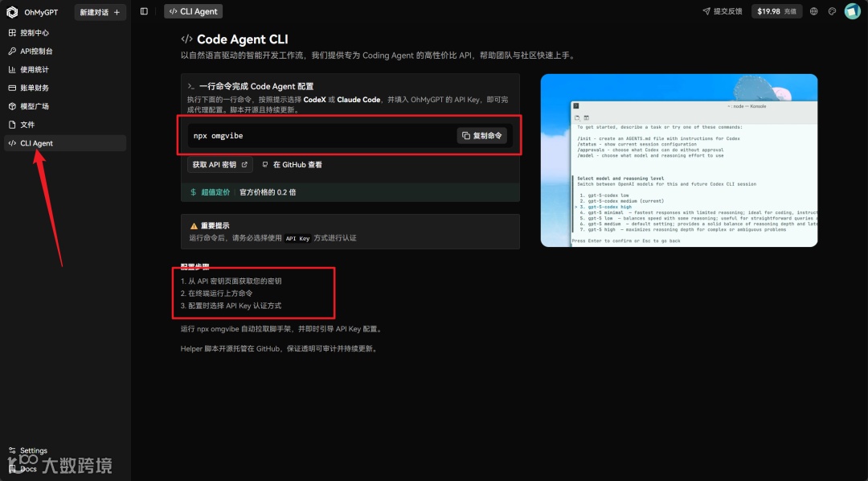Click step 在终端运行上方命令
This screenshot has height=481, width=868.
(216, 293)
